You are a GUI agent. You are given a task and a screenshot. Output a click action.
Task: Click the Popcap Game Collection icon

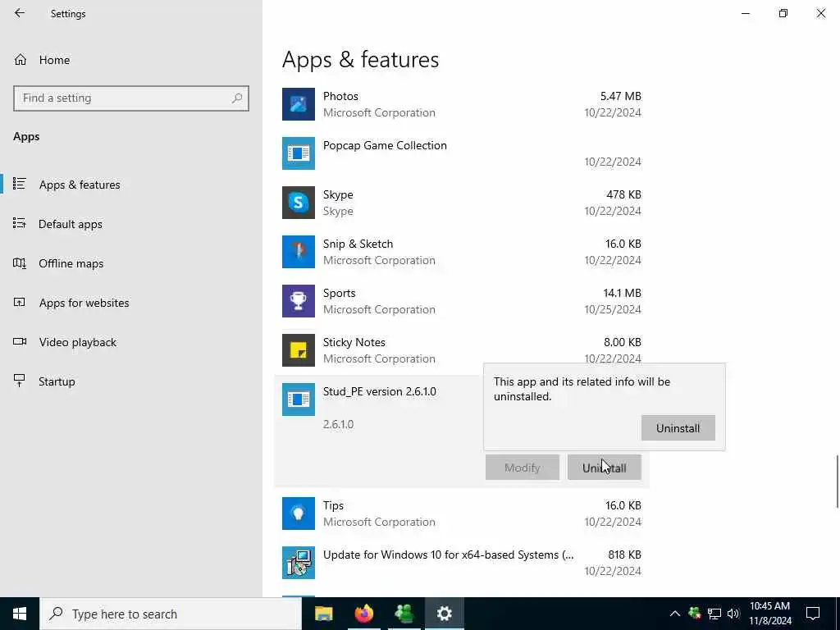point(299,153)
